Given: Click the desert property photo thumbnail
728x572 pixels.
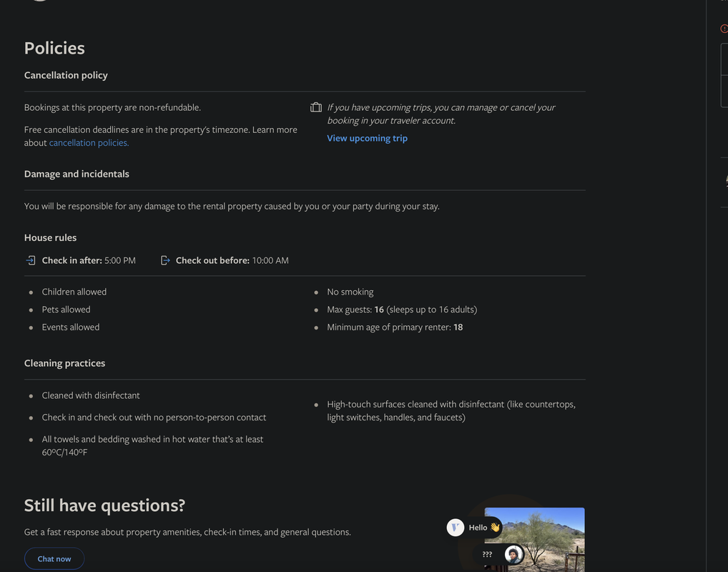Looking at the screenshot, I should pos(534,540).
